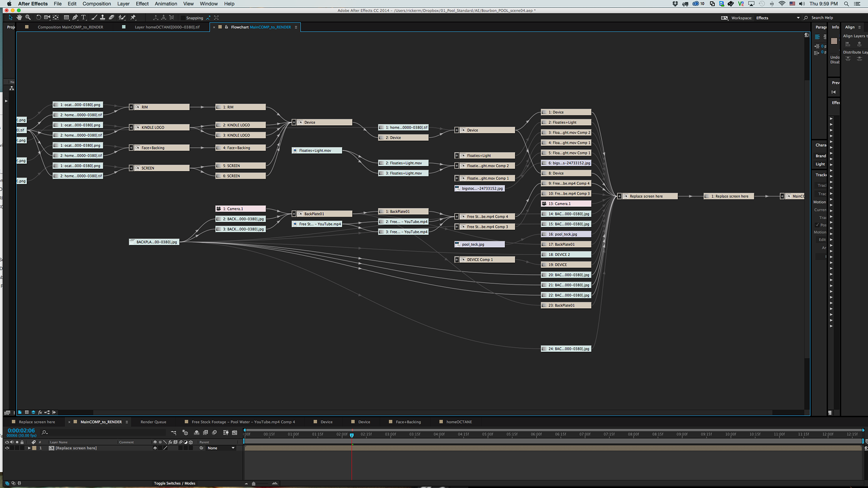The width and height of the screenshot is (868, 488).
Task: Select the Rotation tool
Action: pyautogui.click(x=38, y=18)
